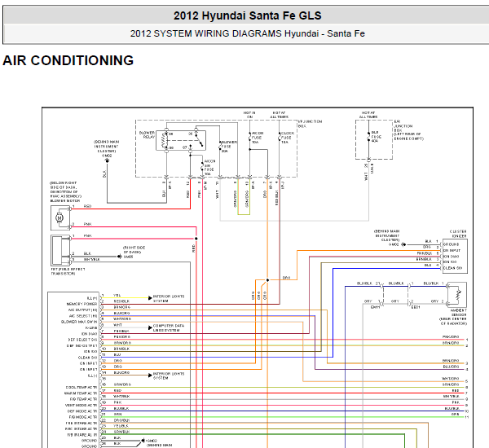Click the "MEMORY POWER" pin label

click(x=81, y=304)
